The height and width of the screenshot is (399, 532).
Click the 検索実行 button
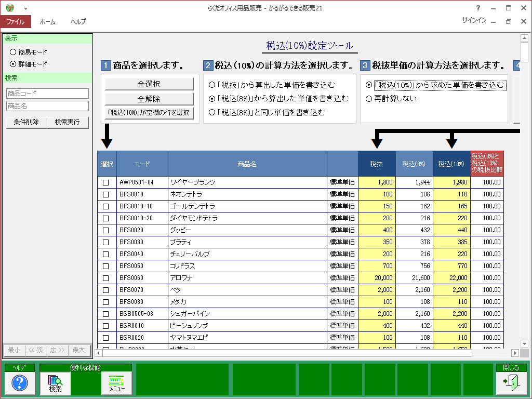[x=68, y=122]
